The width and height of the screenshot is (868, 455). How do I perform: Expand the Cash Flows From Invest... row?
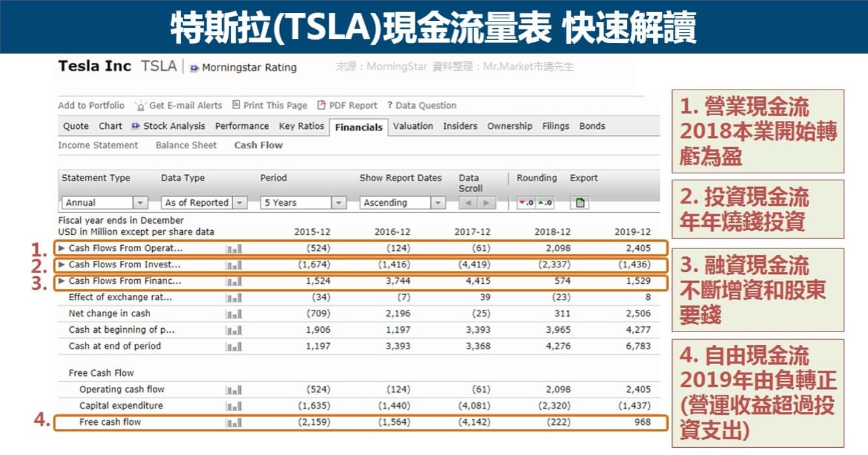coord(62,265)
